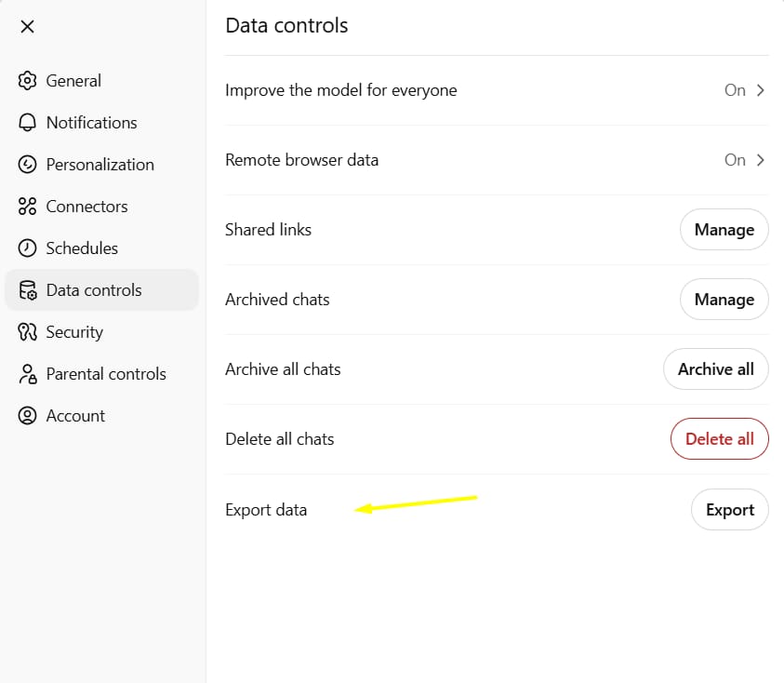The image size is (784, 683).
Task: Close the settings dialog with X
Action: pos(28,26)
